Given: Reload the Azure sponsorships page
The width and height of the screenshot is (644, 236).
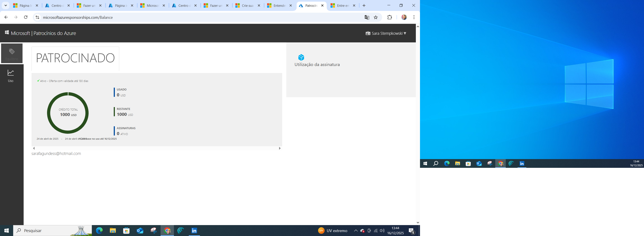Looking at the screenshot, I should pos(26,17).
